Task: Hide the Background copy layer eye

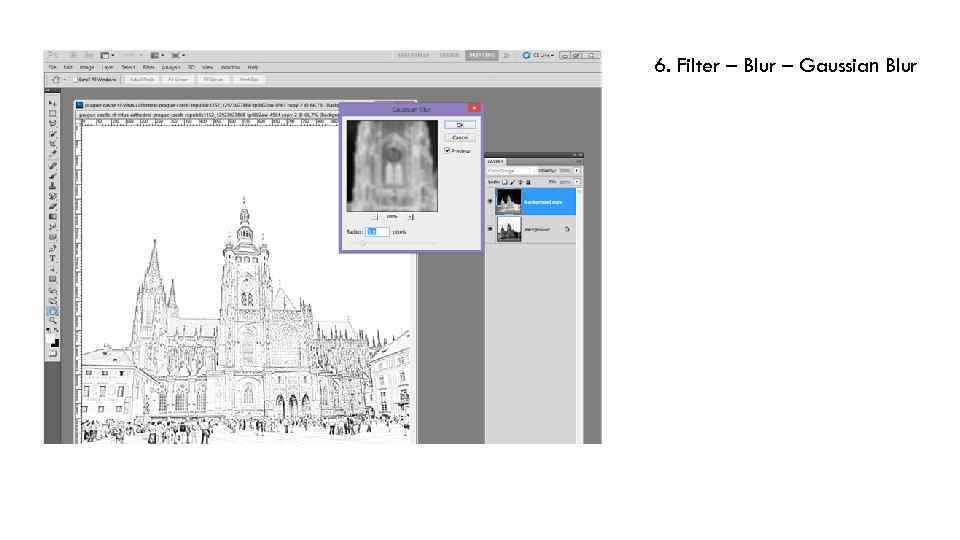Action: (x=490, y=201)
